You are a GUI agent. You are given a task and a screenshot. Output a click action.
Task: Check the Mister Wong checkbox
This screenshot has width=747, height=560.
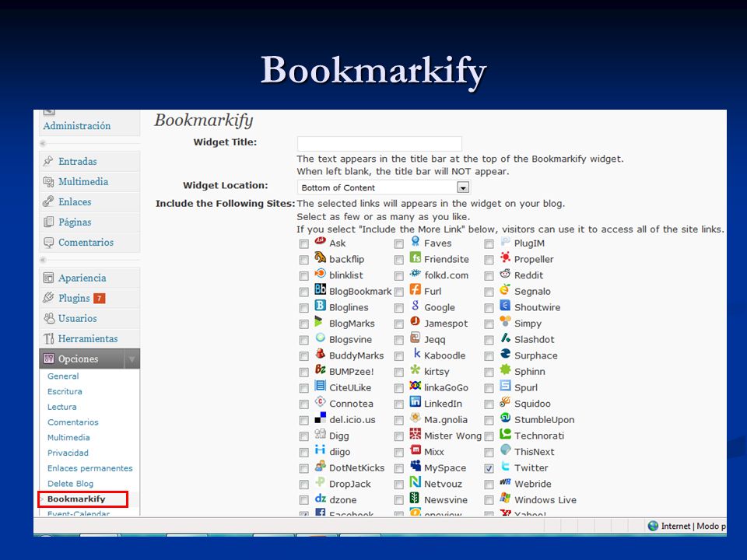point(399,436)
